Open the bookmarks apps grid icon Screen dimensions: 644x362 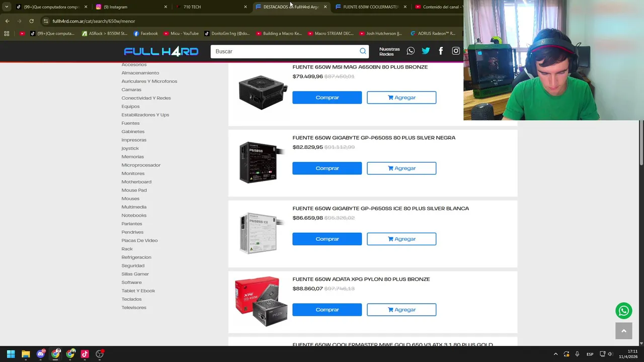click(7, 34)
